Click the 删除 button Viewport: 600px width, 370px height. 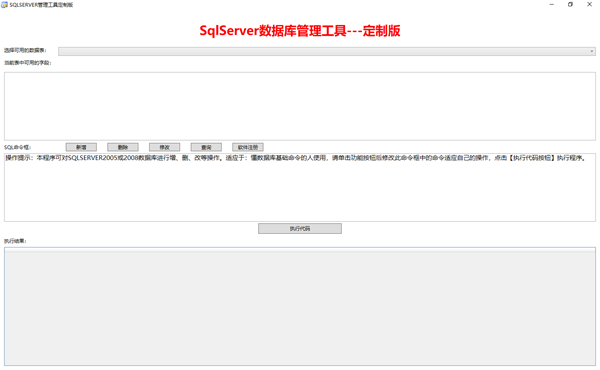click(x=123, y=147)
